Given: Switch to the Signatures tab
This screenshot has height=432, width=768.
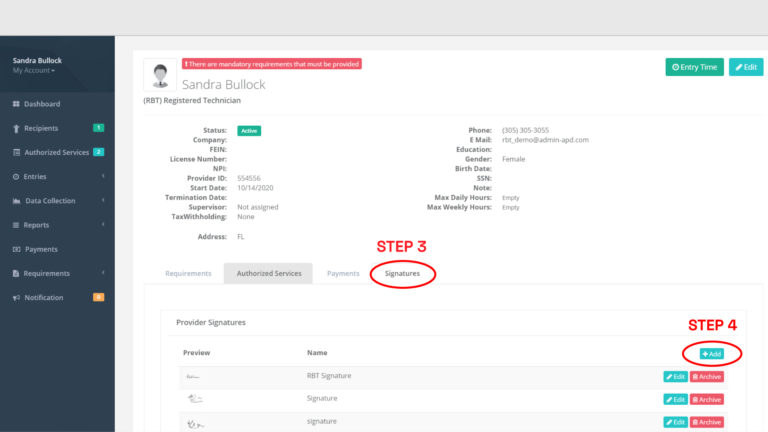Looking at the screenshot, I should point(402,273).
